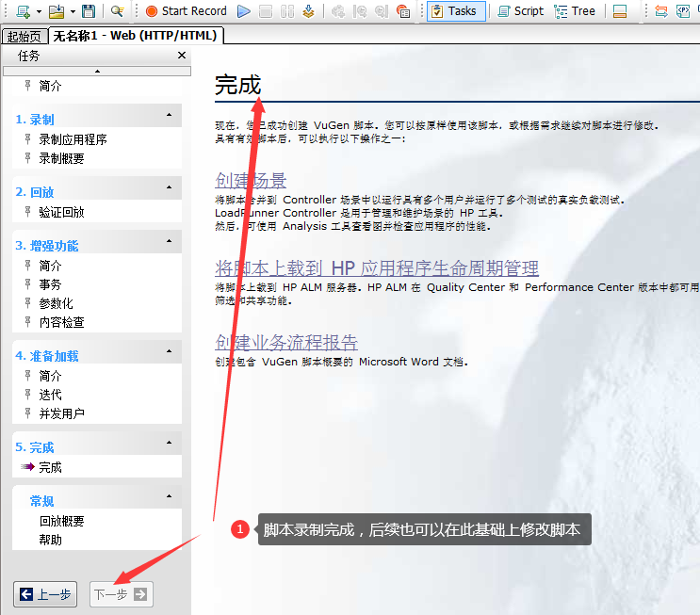The height and width of the screenshot is (615, 700).
Task: Open 简介 under 准备加载
Action: click(50, 376)
